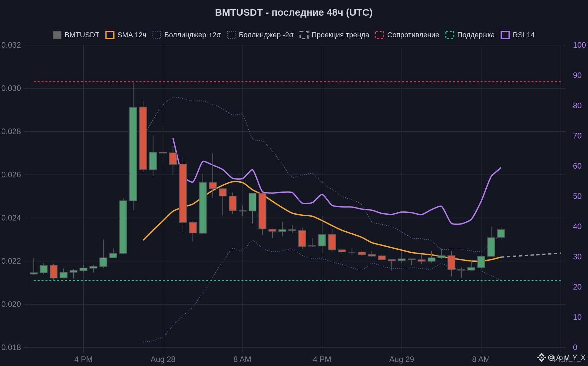Click the RSI axis value 40

coord(577,226)
